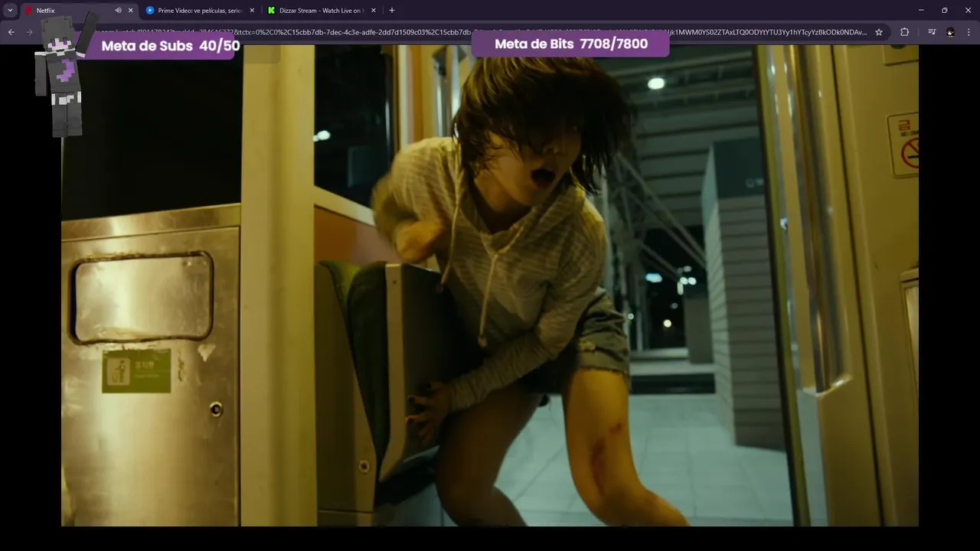Close the browser window
This screenshot has height=551, width=980.
pos(968,11)
